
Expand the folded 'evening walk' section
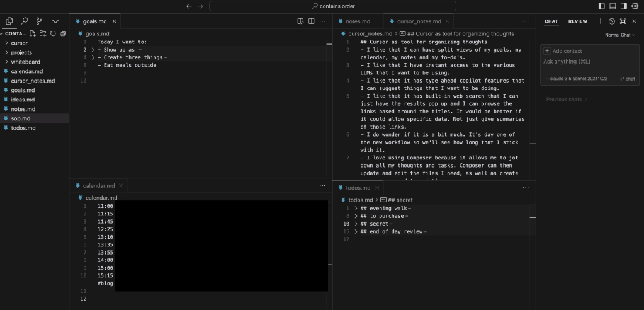[356, 208]
